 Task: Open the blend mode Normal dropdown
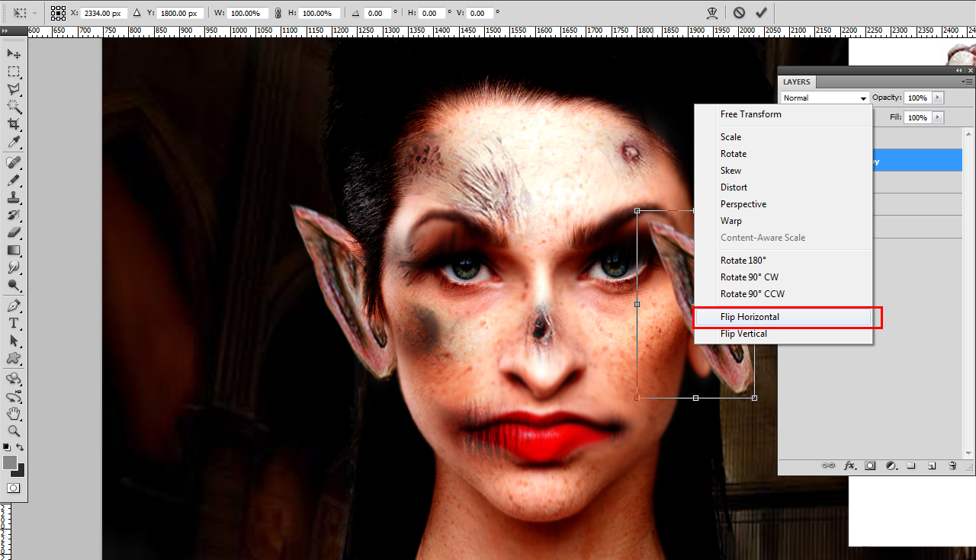[826, 98]
